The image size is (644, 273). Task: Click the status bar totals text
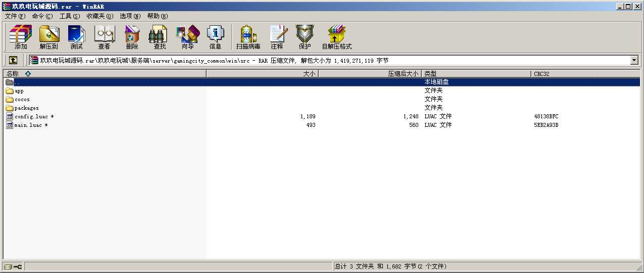click(390, 266)
